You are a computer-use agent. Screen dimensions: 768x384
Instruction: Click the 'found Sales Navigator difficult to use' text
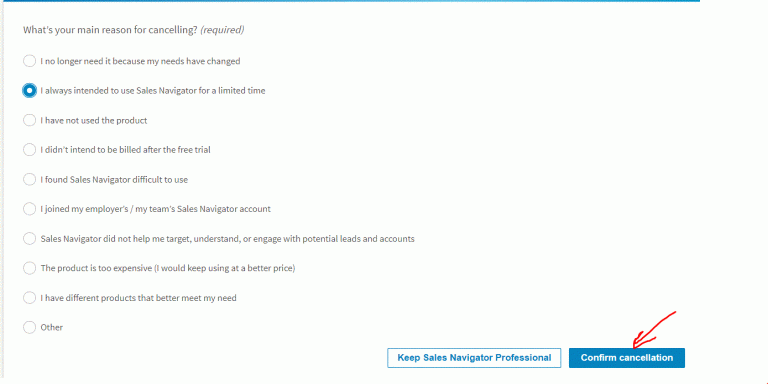117,180
